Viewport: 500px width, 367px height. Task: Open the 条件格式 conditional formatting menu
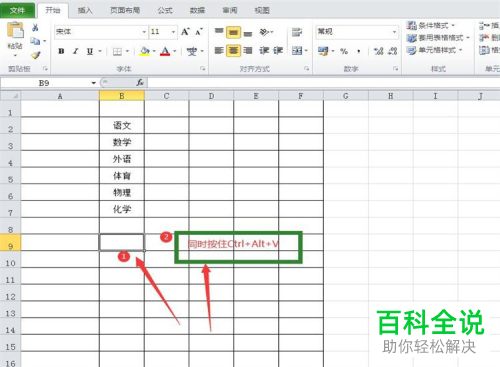click(431, 25)
